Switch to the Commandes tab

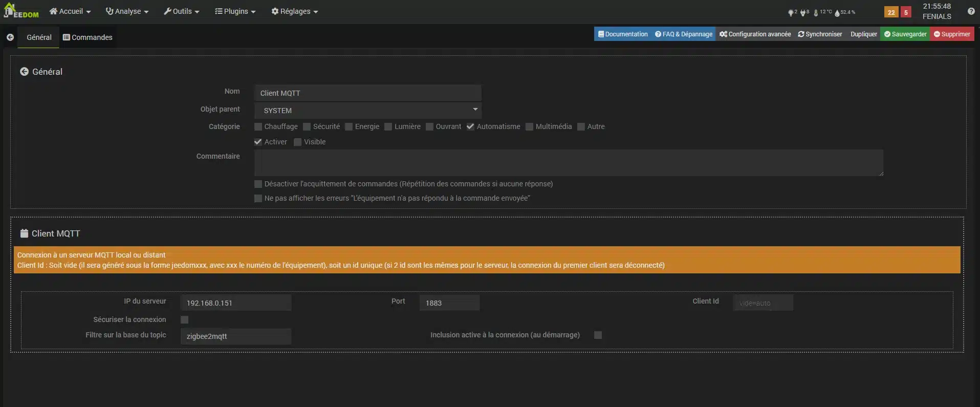click(x=88, y=37)
